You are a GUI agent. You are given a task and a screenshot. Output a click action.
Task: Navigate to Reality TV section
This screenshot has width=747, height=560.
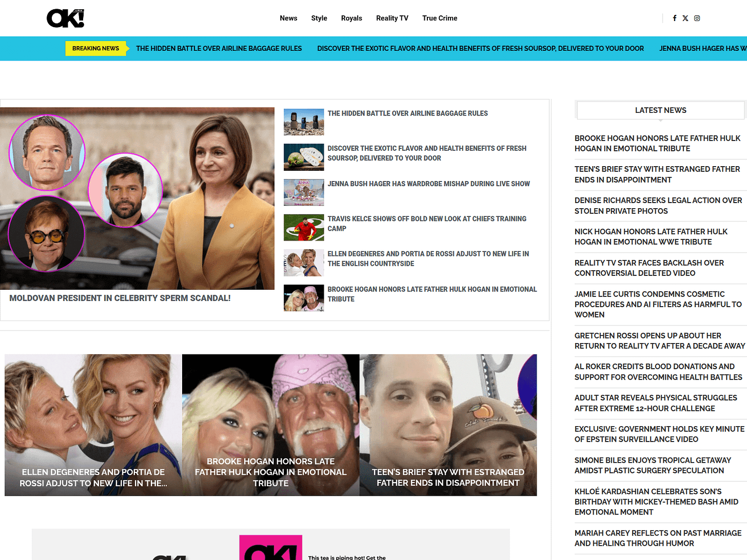(392, 18)
